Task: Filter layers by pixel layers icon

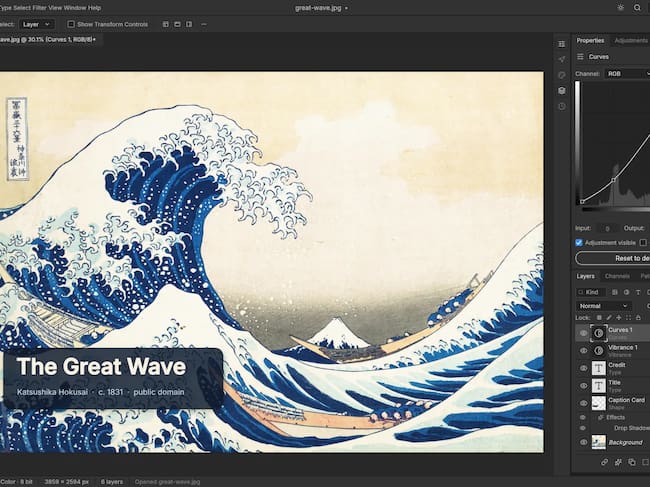Action: tap(615, 292)
